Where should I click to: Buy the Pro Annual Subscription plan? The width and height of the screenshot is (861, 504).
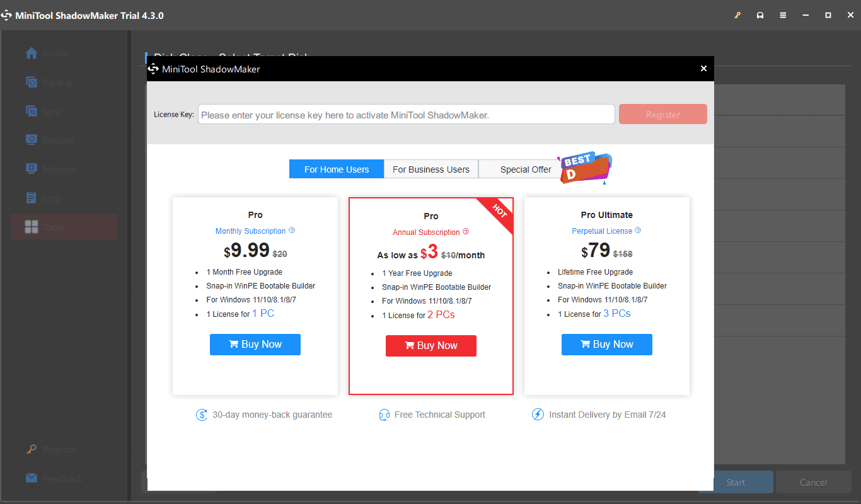point(431,346)
